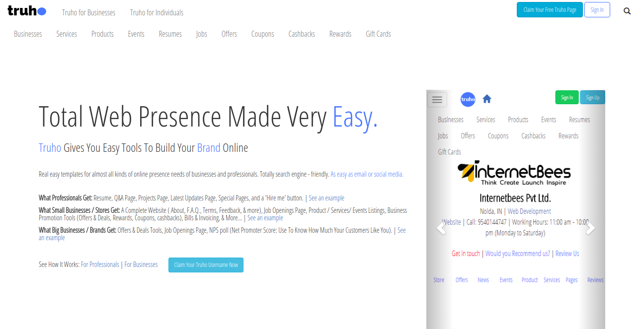Follow 'As easy as email or social media' link
Screen dimensions: 644x329
[367, 174]
